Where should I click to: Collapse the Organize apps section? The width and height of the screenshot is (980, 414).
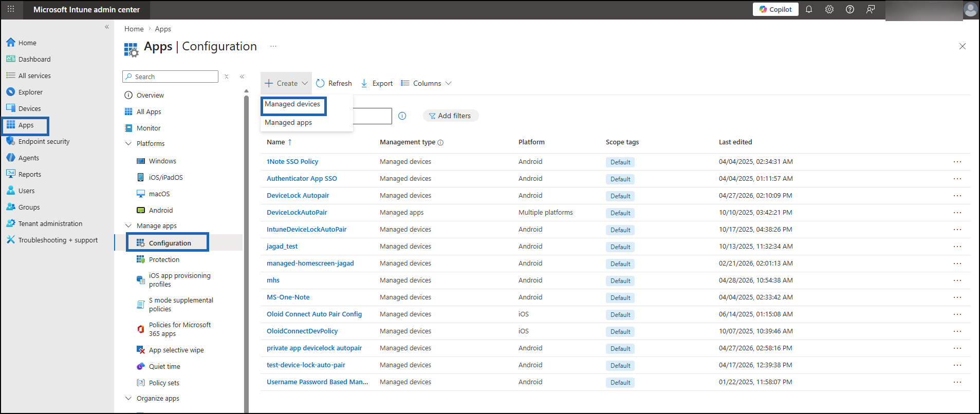128,398
